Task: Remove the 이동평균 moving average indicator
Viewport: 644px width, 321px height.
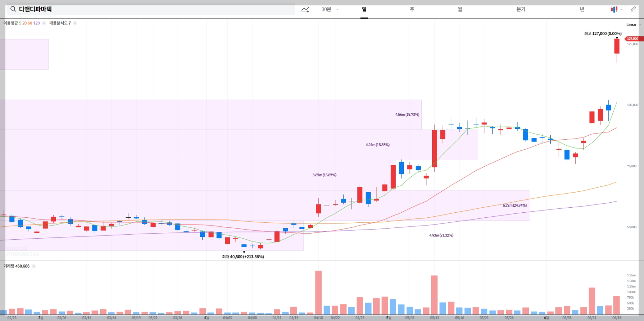Action: 44,23
